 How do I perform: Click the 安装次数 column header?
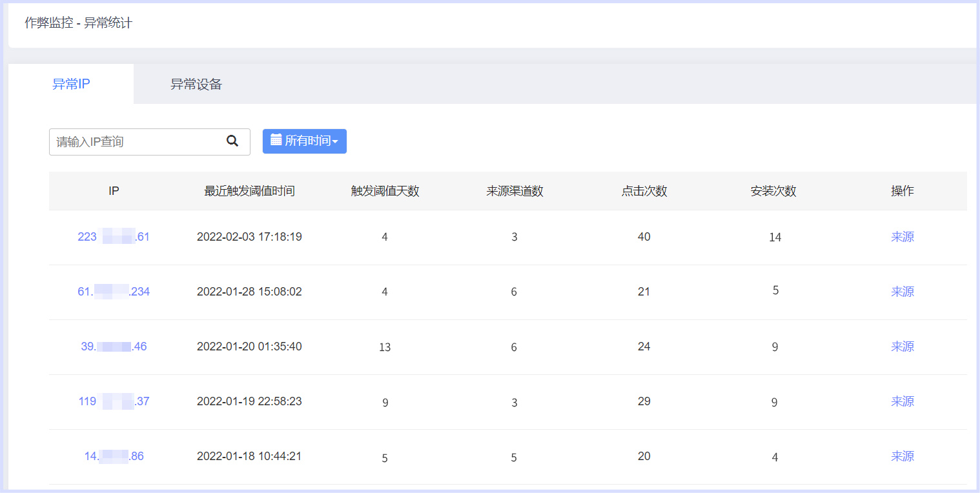(x=773, y=191)
